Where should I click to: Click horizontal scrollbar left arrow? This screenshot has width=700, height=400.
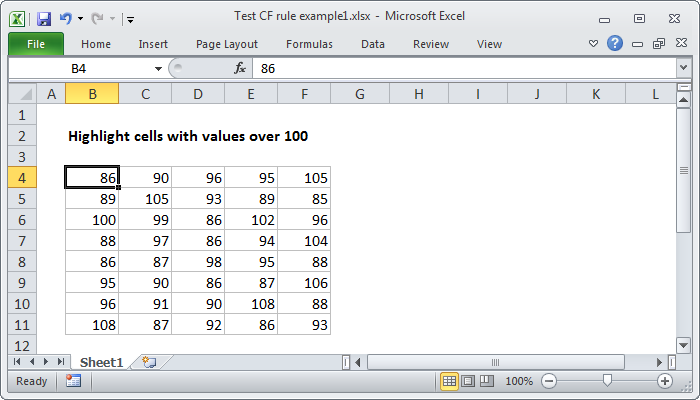(x=358, y=362)
